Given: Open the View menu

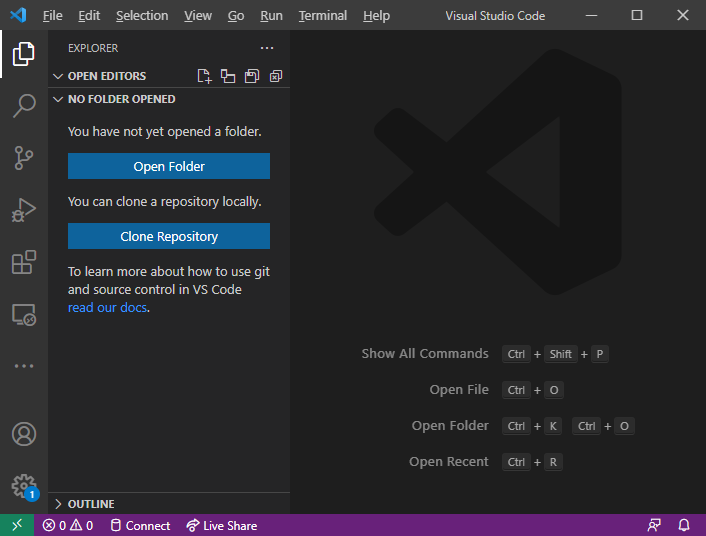Looking at the screenshot, I should tap(198, 16).
